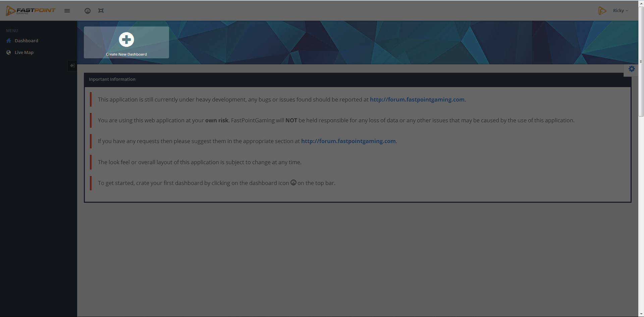The height and width of the screenshot is (317, 644).
Task: Click the scrollbar up arrow
Action: (641, 3)
